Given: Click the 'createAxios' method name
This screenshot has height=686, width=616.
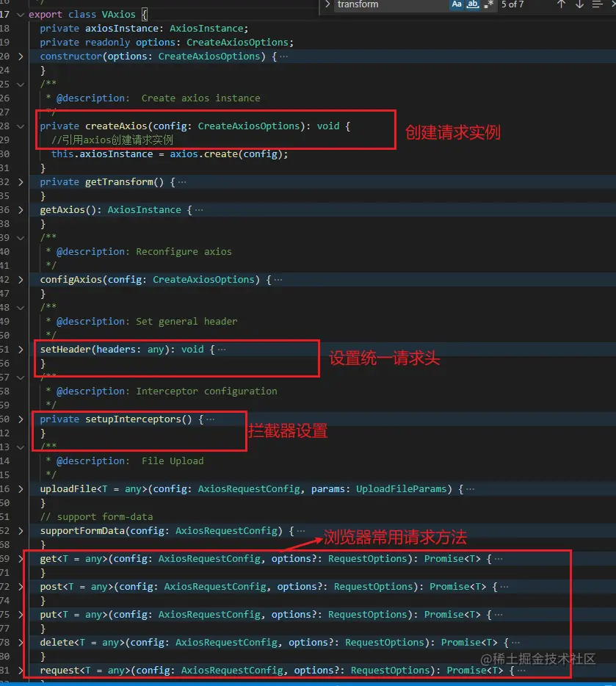Looking at the screenshot, I should point(116,126).
